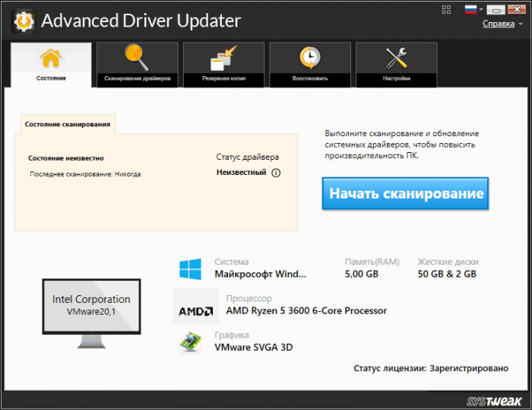Click the Advanced Driver Updater logo icon
The width and height of the screenshot is (532, 410).
24,21
